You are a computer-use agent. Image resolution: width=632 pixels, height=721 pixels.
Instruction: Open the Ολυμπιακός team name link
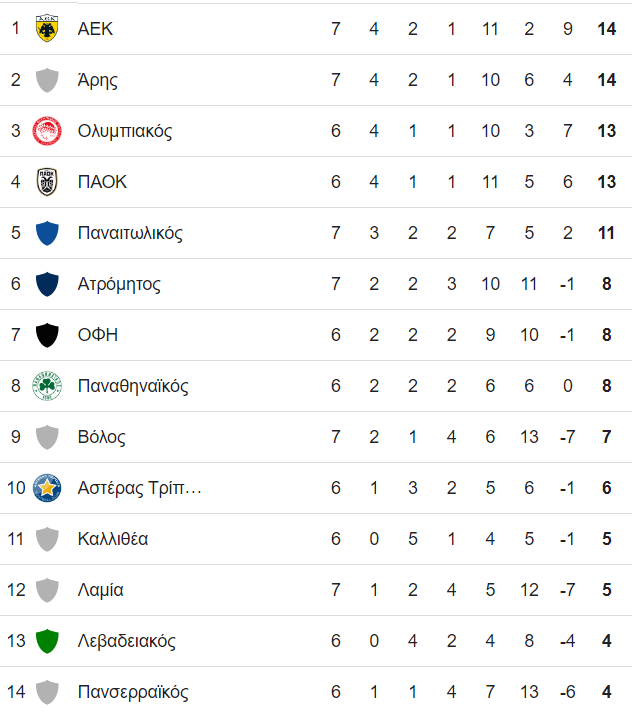point(125,131)
